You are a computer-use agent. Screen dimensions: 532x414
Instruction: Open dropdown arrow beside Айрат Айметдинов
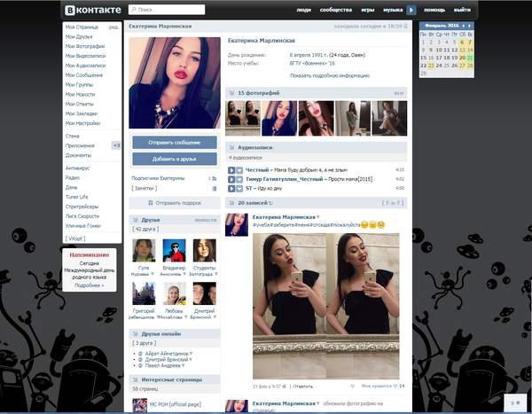(x=191, y=354)
